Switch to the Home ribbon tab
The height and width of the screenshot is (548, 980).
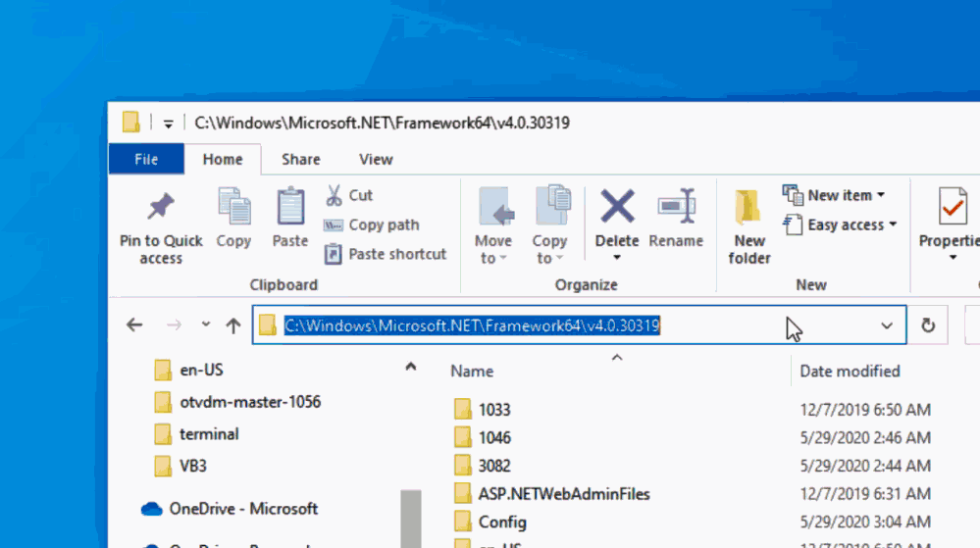tap(223, 160)
